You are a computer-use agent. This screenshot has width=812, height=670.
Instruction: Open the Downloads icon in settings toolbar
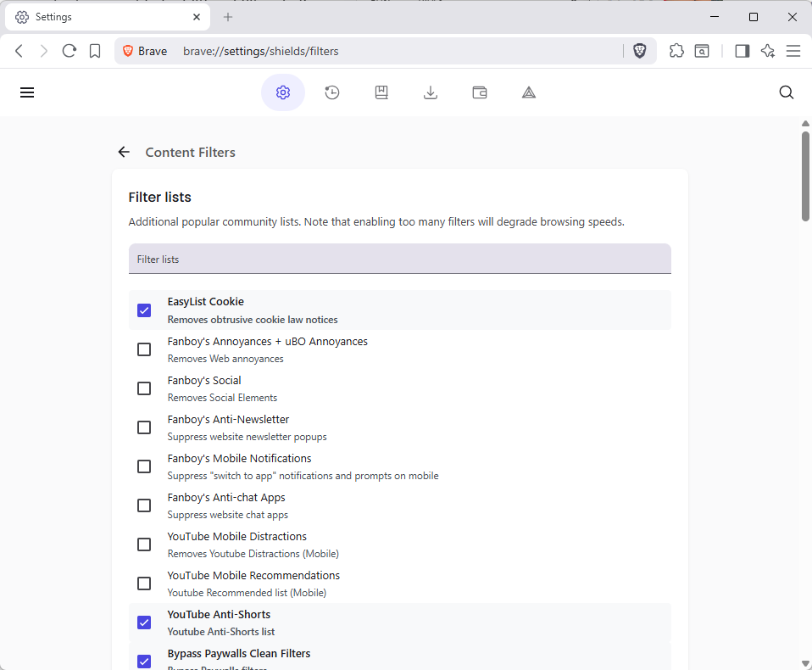[x=431, y=92]
